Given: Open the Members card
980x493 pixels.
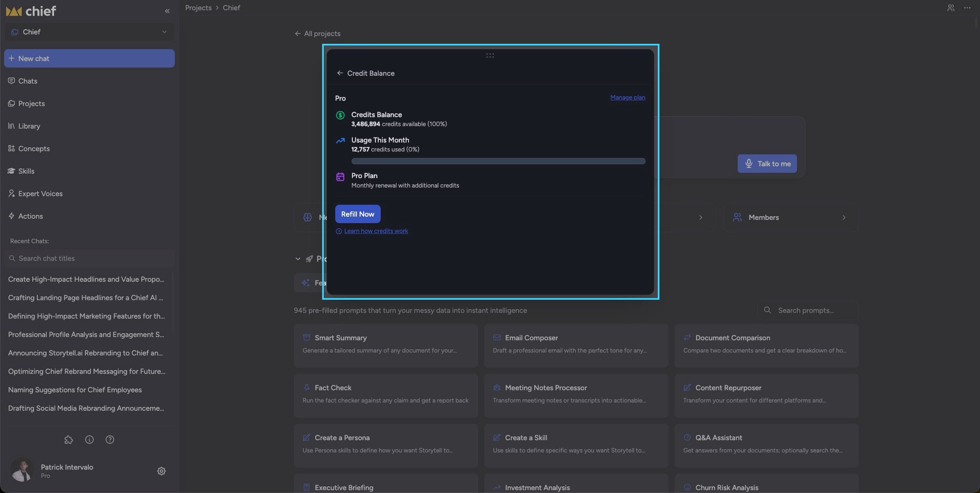Looking at the screenshot, I should (x=791, y=217).
